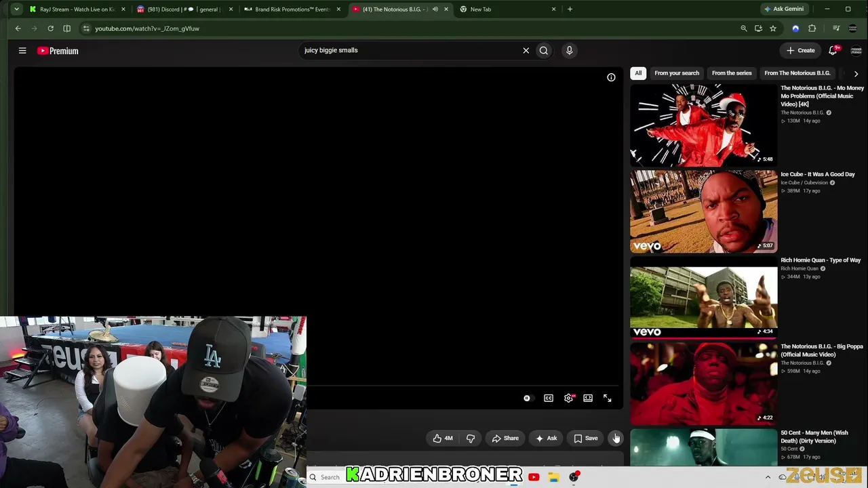Screen dimensions: 868x488
Task: Switch to the Discord general tab
Action: tap(183, 9)
